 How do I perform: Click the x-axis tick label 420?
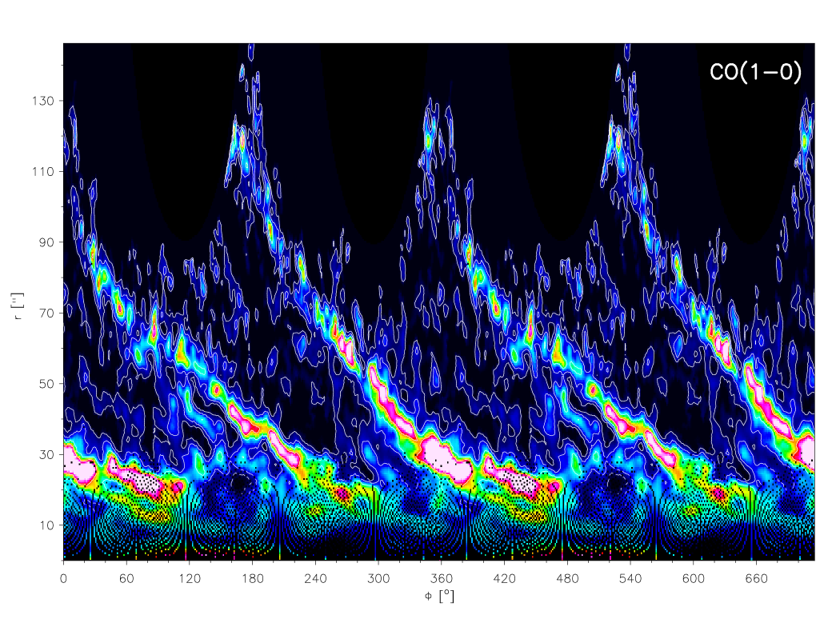(504, 578)
